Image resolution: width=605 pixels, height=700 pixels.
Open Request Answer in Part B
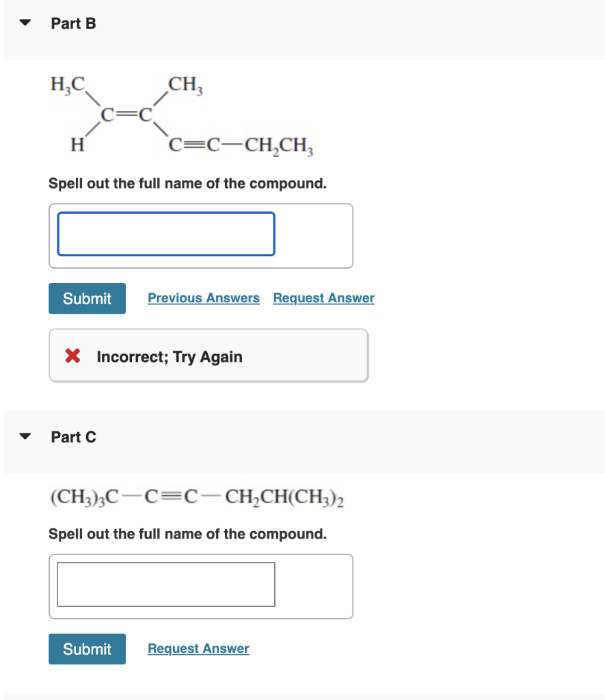323,298
